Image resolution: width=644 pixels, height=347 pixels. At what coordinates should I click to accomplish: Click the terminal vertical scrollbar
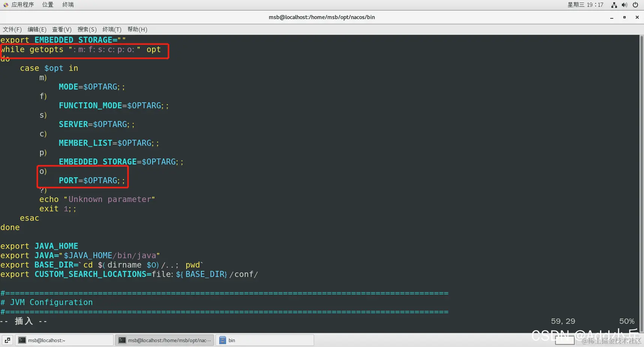[x=641, y=184]
